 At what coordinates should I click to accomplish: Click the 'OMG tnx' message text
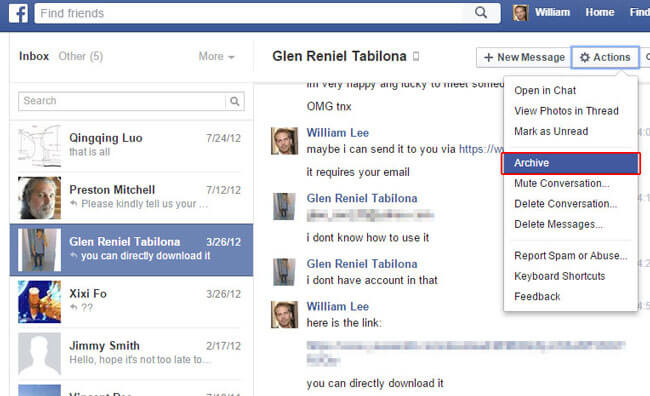[329, 107]
